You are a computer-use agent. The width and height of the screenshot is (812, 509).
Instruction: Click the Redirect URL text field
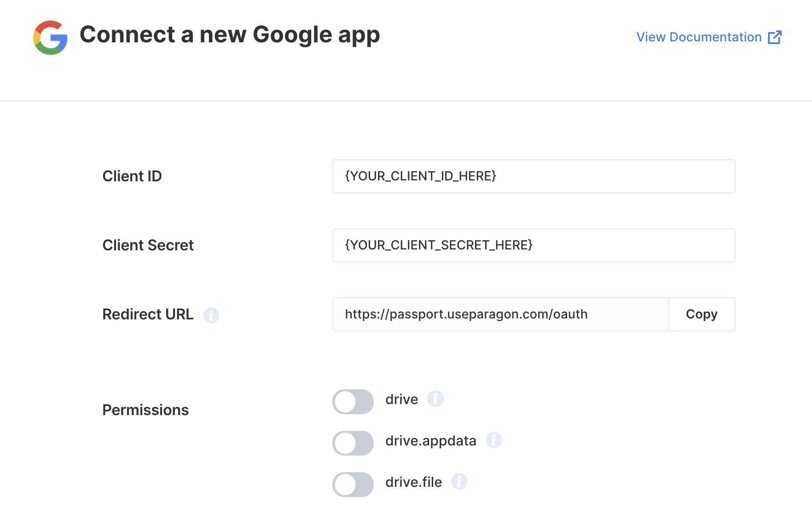click(x=501, y=314)
